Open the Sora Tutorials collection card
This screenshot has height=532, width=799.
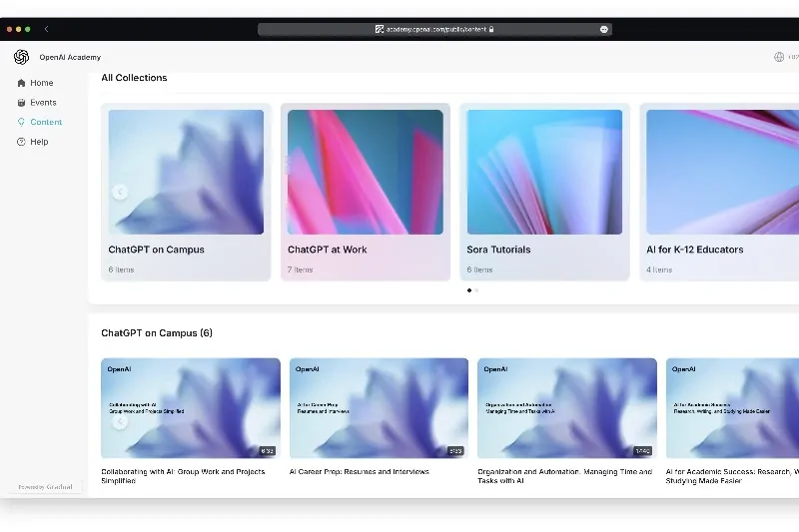click(544, 192)
